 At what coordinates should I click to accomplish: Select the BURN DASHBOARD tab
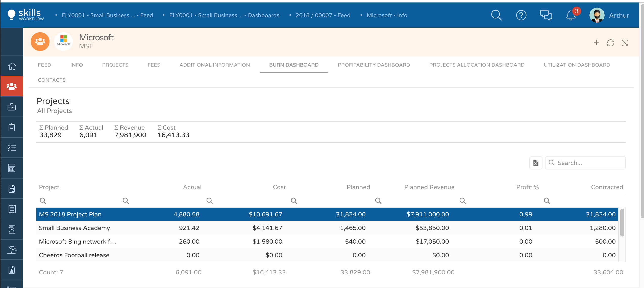[294, 65]
